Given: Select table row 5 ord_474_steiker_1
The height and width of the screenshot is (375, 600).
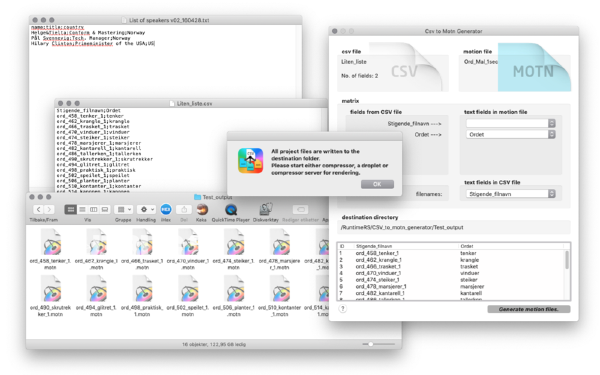Looking at the screenshot, I should click(451, 280).
